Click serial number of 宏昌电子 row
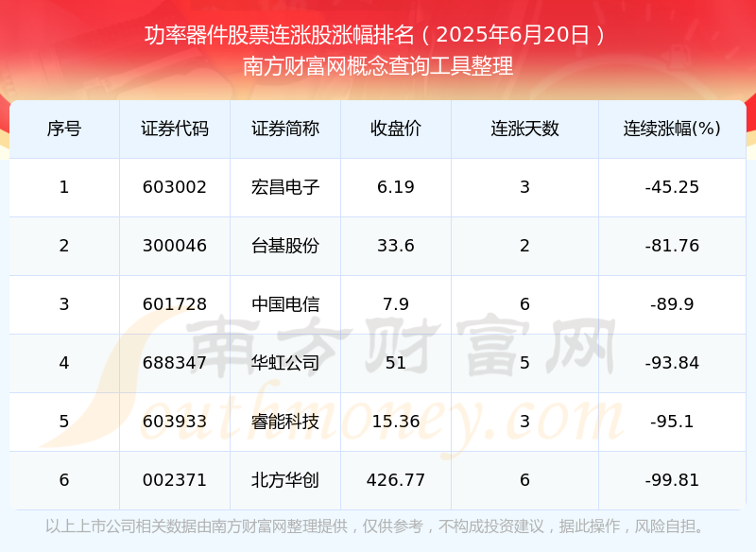 tap(64, 187)
